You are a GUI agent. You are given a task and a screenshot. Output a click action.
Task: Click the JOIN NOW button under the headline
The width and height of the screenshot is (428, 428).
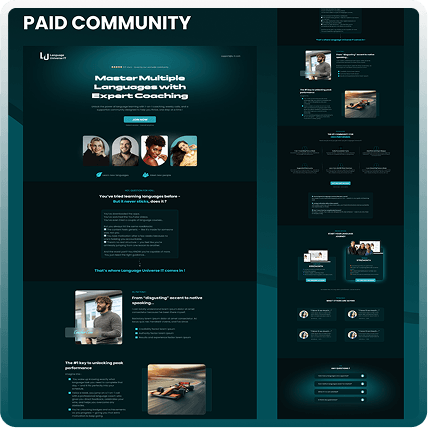pos(140,119)
